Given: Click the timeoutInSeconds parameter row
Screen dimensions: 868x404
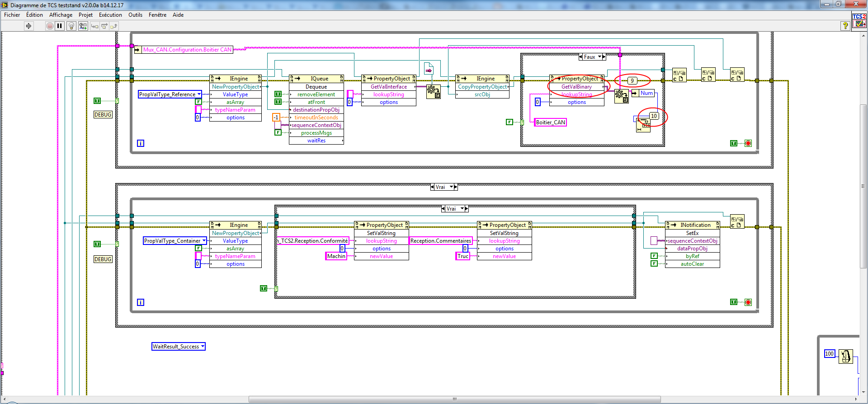Looking at the screenshot, I should click(x=316, y=117).
